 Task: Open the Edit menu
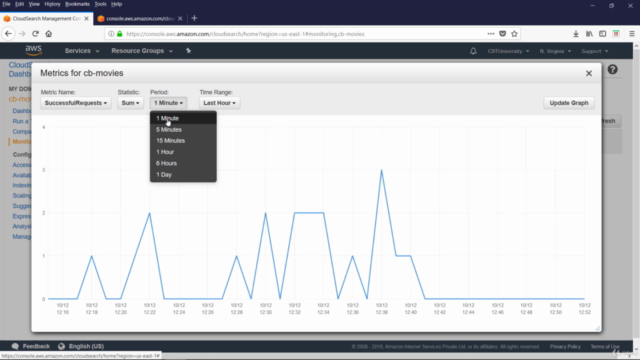coord(20,4)
